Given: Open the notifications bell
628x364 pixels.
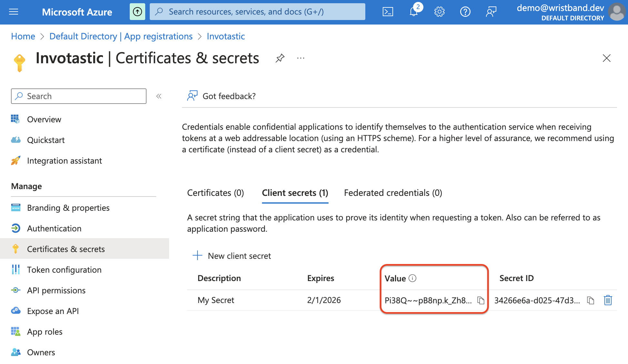Looking at the screenshot, I should 414,12.
